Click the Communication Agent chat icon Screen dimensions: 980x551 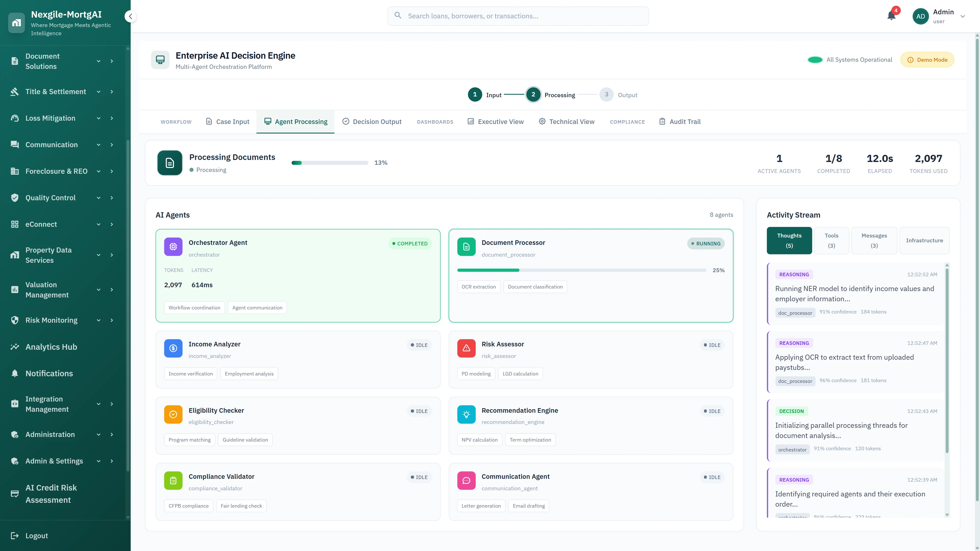pos(466,480)
